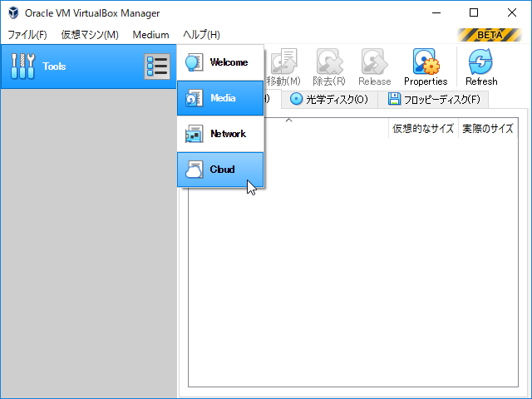Click the sort arrow above the name column

click(x=288, y=120)
